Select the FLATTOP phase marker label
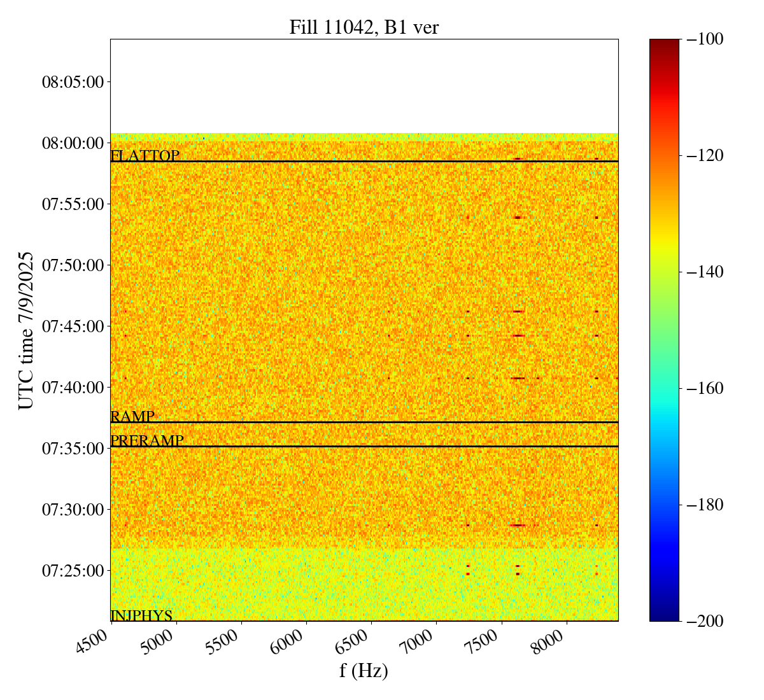Screen dimensions: 764x700 pyautogui.click(x=145, y=156)
